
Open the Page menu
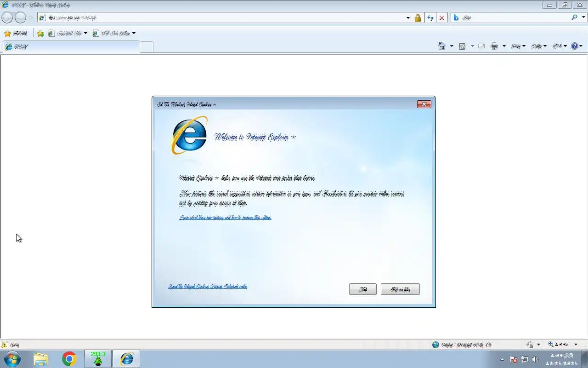click(518, 46)
